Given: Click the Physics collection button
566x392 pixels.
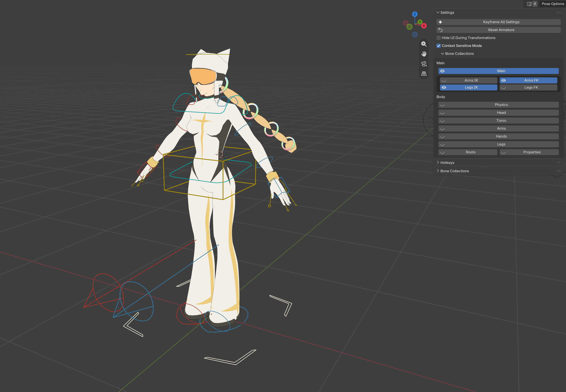Looking at the screenshot, I should click(498, 105).
